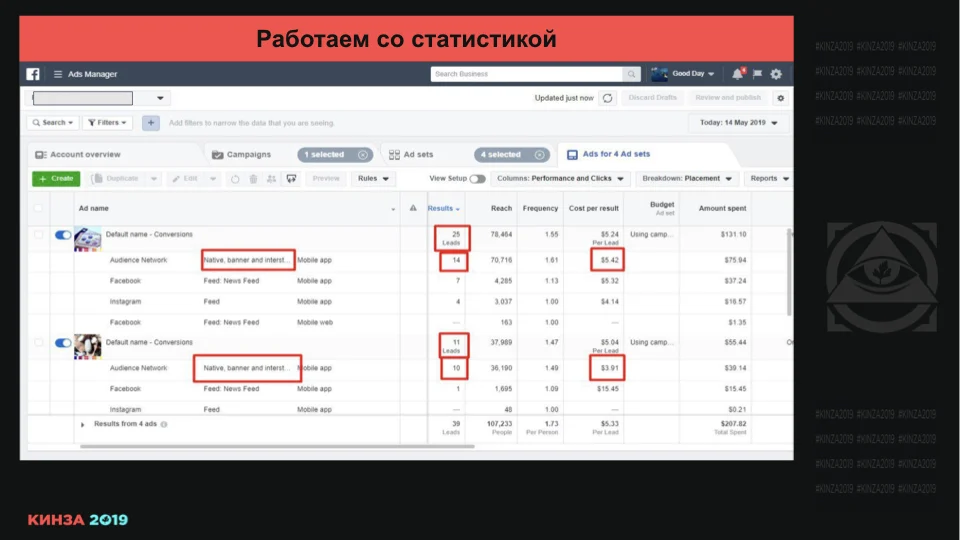
Task: Open Breakdown: Placement dropdown
Action: click(x=687, y=179)
